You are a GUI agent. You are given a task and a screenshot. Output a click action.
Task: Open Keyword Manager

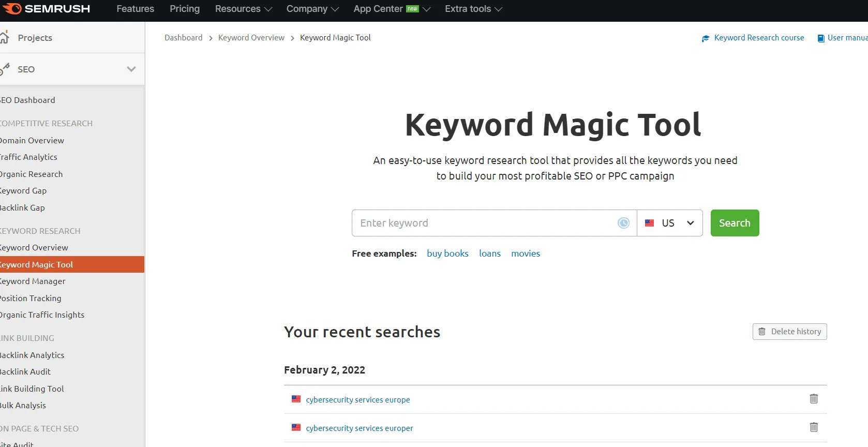[33, 281]
